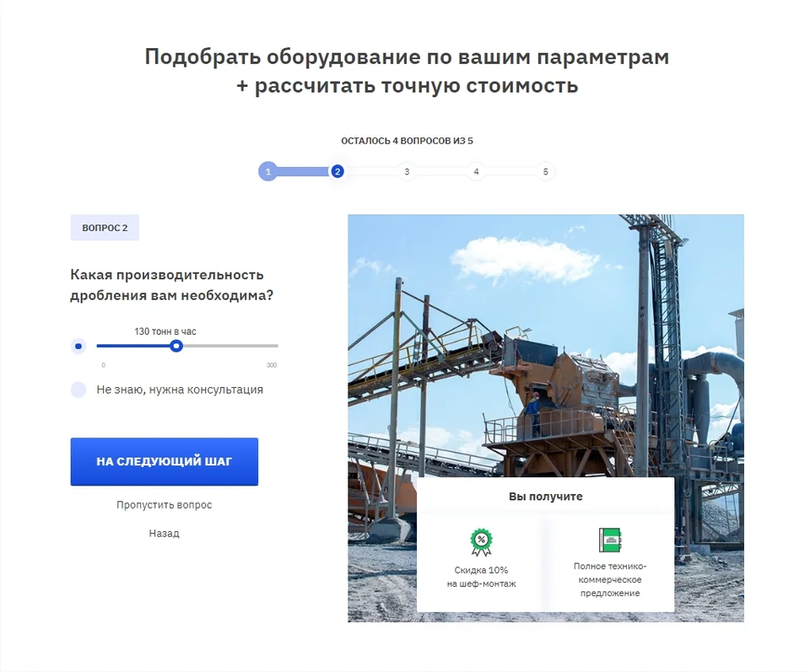Select the 'Не знаю, нужна консультация' radio option
Viewport: 810px width, 672px height.
[78, 390]
